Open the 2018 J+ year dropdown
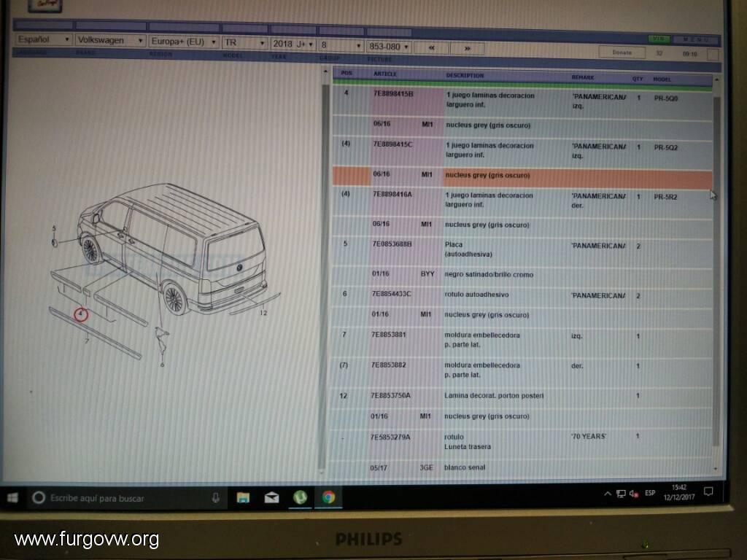Image resolution: width=747 pixels, height=560 pixels. pyautogui.click(x=293, y=44)
